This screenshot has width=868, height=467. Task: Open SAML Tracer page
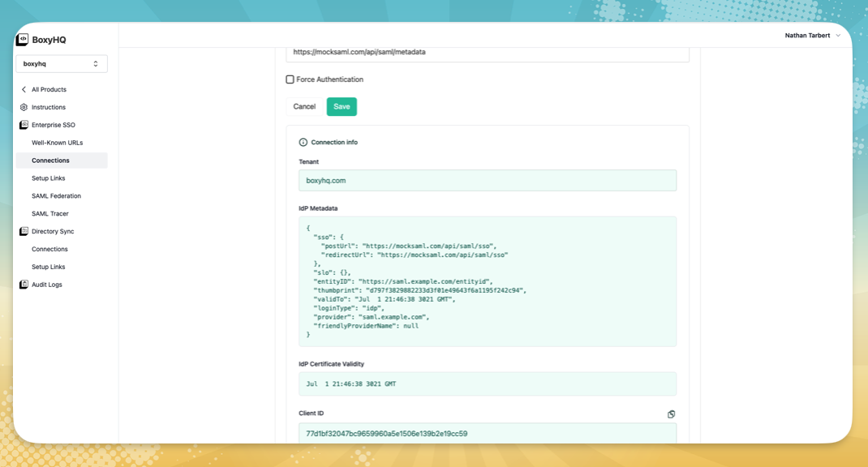pos(49,213)
